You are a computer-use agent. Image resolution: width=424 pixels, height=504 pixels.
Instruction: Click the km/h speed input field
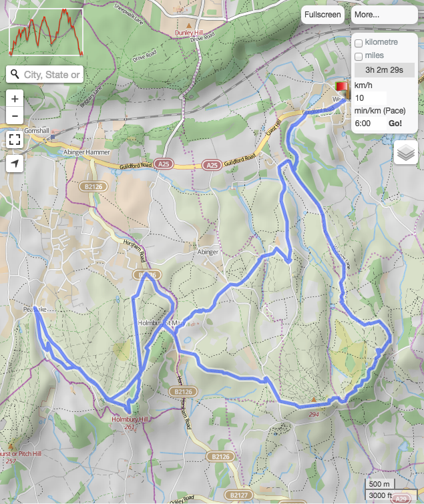pos(371,98)
